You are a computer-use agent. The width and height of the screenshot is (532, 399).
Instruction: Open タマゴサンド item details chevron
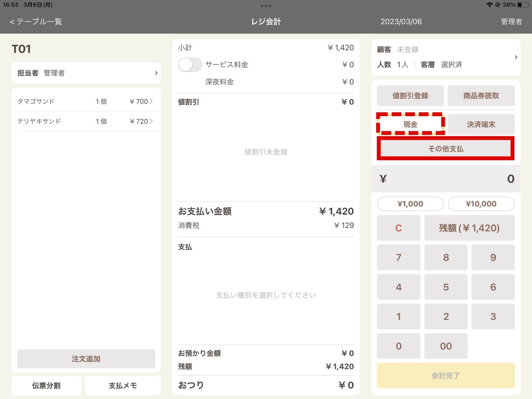(x=151, y=101)
